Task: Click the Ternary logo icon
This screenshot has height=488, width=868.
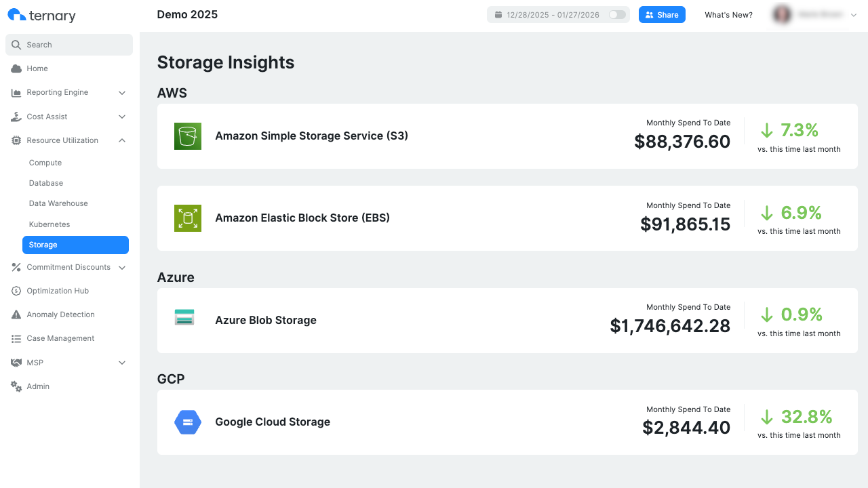Action: (x=15, y=14)
